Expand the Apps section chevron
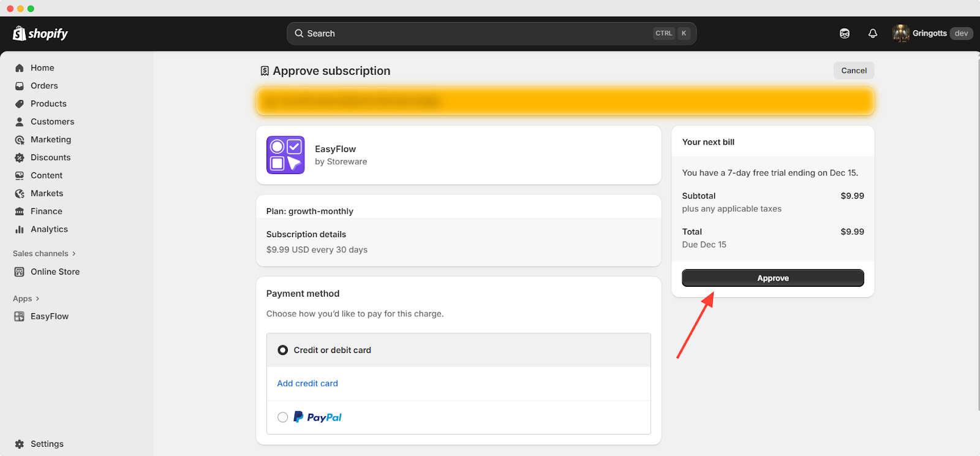The height and width of the screenshot is (456, 980). 37,299
